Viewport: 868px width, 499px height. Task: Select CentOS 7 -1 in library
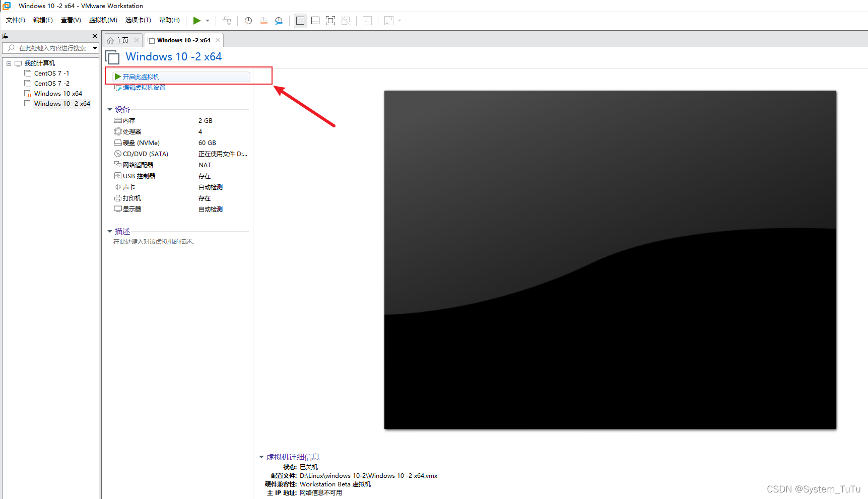click(x=51, y=74)
